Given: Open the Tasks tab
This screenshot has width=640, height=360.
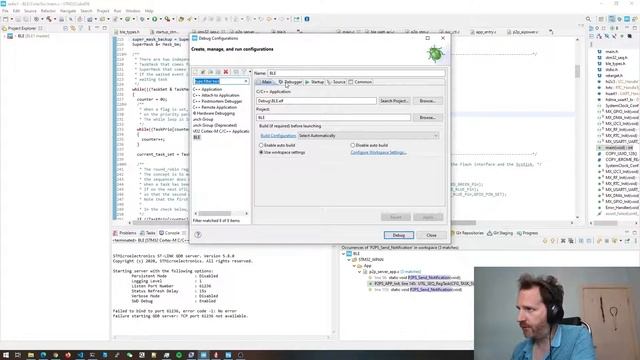Looking at the screenshot, I should [x=148, y=233].
